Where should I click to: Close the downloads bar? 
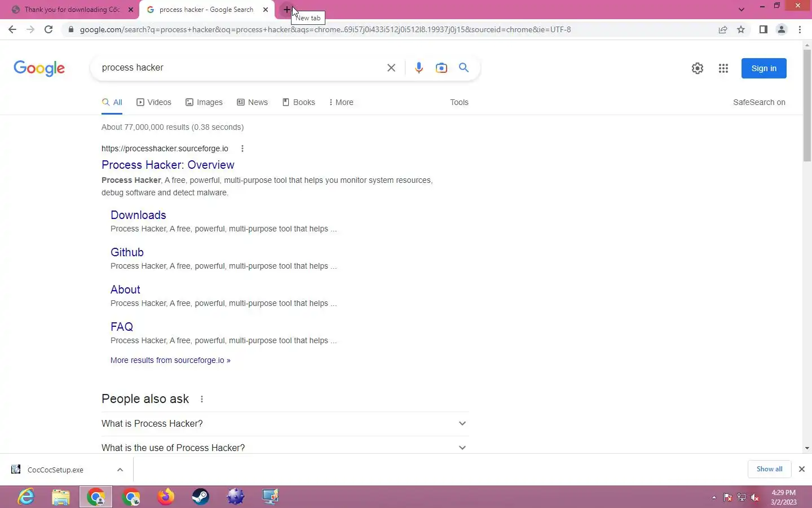pos(801,469)
